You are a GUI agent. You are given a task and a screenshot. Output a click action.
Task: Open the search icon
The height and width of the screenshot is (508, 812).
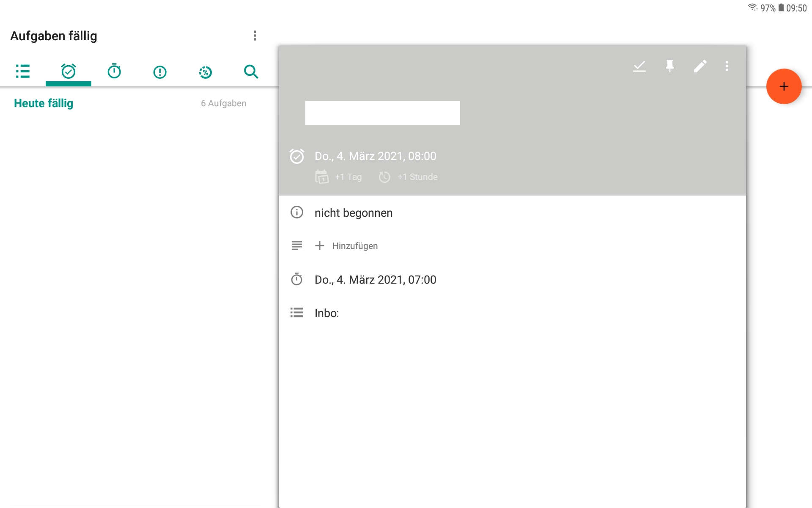pyautogui.click(x=251, y=72)
